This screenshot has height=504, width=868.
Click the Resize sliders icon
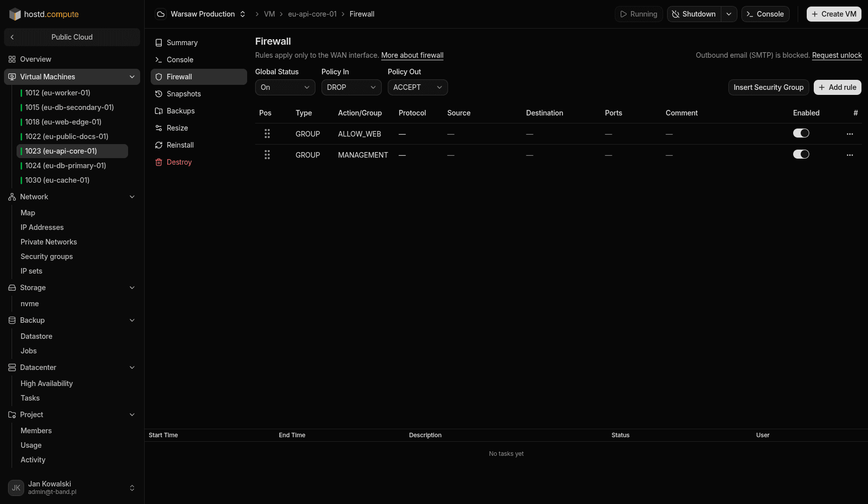point(159,128)
